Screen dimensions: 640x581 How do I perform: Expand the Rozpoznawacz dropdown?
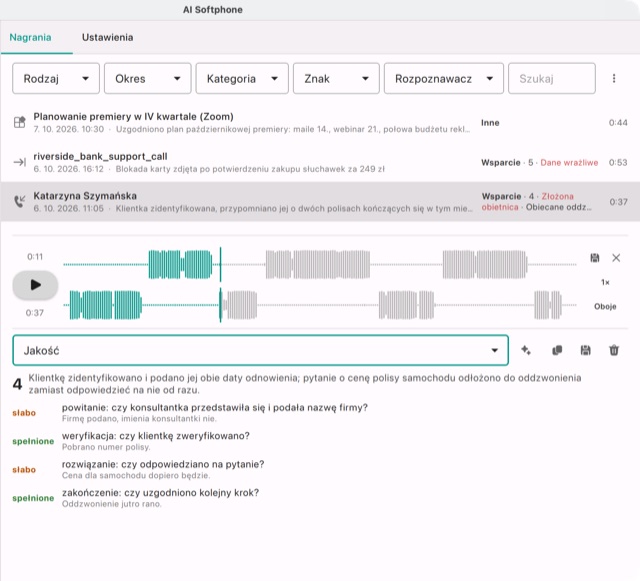click(444, 78)
